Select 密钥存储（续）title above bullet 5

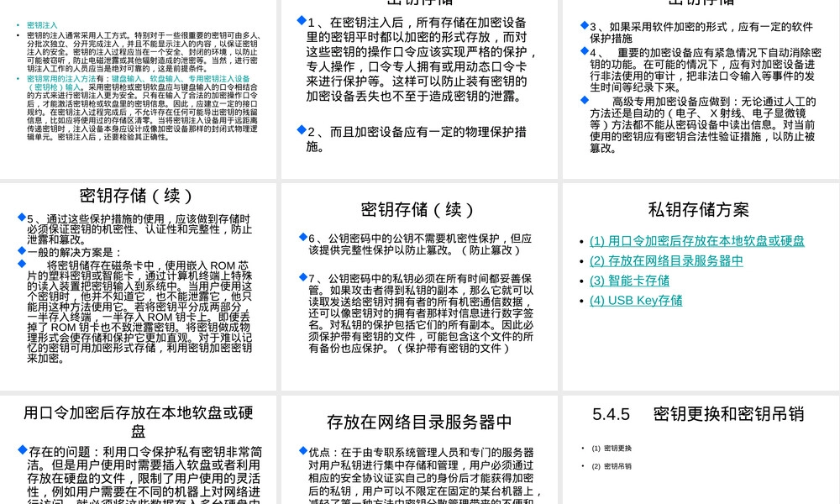135,196
